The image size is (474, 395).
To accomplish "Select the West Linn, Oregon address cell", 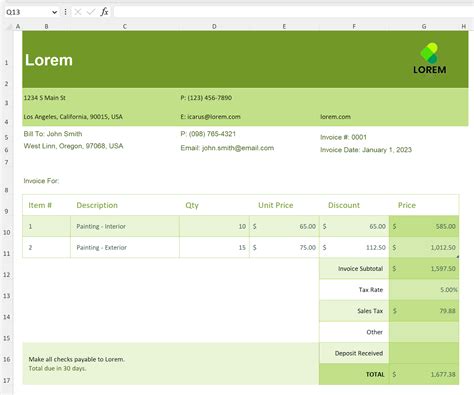I will 73,146.
